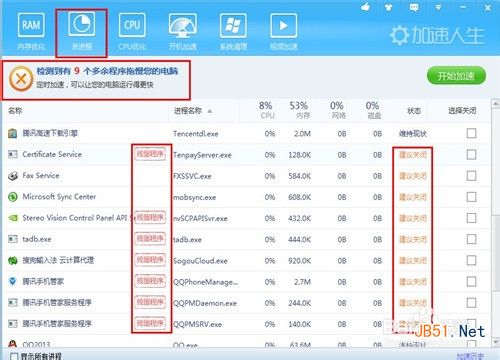Screen dimensions: 500x360
Task: Sort by the CPU 8% column
Action: point(266,110)
